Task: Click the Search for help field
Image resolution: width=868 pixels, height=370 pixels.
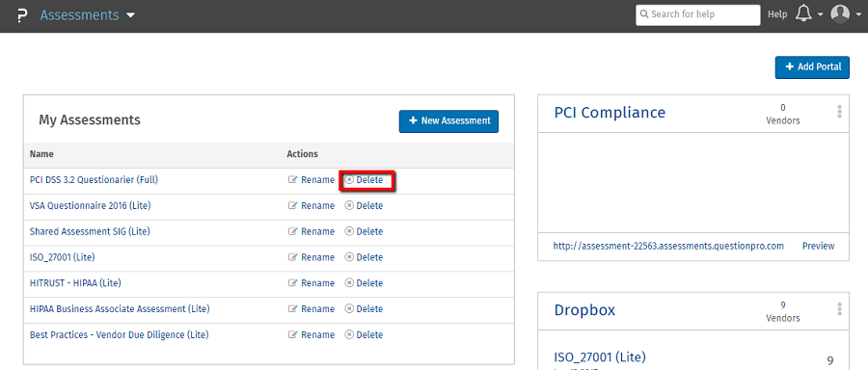Action: [x=697, y=14]
